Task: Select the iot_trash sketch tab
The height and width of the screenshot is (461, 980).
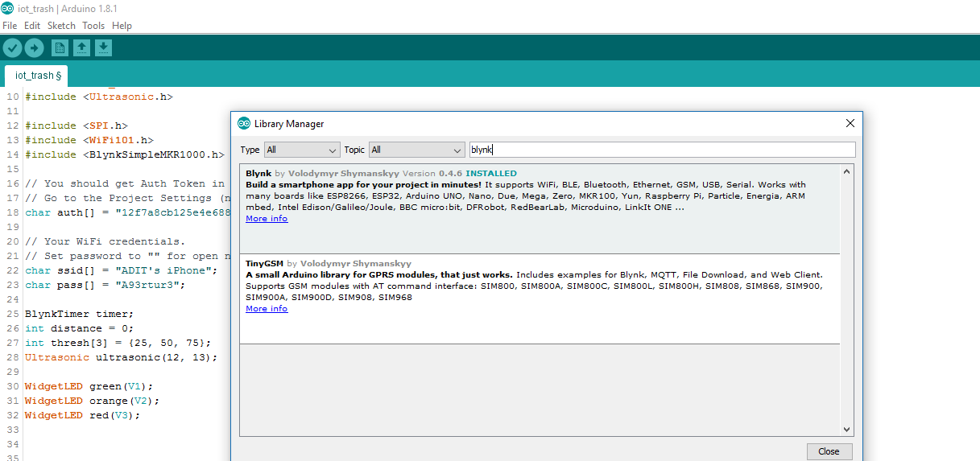Action: [x=38, y=76]
